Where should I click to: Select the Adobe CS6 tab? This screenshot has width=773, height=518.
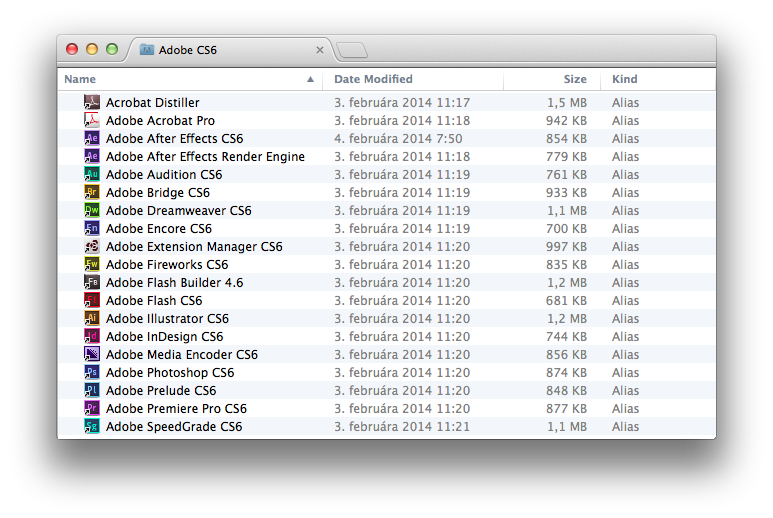[x=230, y=50]
